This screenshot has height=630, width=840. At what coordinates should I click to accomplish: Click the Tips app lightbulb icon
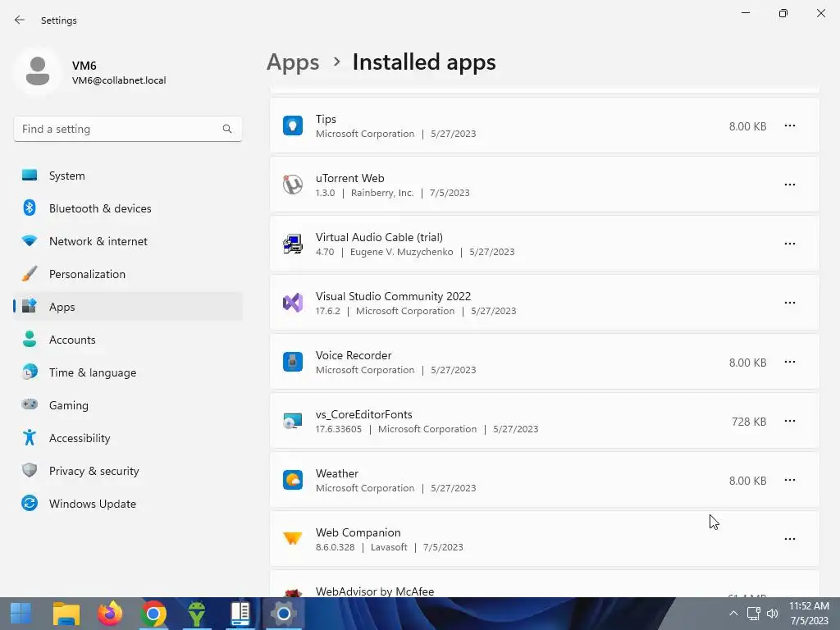point(293,126)
